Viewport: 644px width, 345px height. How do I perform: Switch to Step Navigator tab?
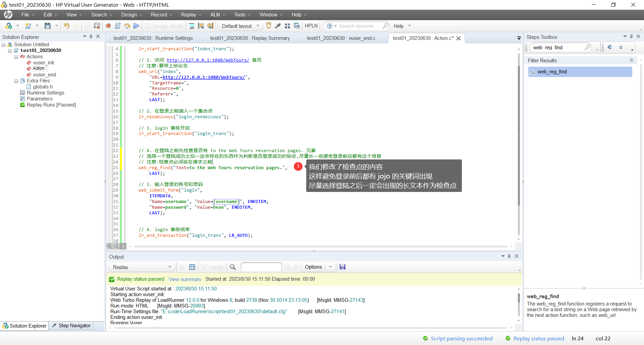pyautogui.click(x=71, y=326)
